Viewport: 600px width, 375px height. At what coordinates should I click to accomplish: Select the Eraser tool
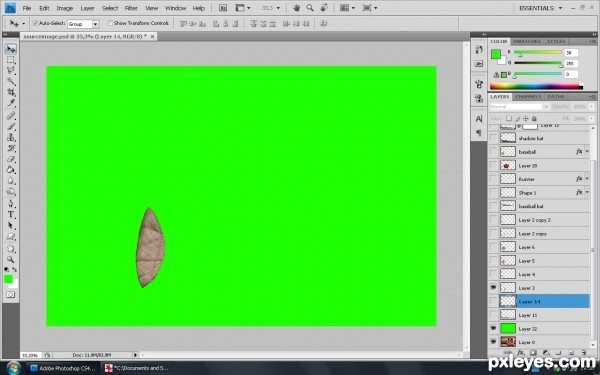(x=11, y=158)
